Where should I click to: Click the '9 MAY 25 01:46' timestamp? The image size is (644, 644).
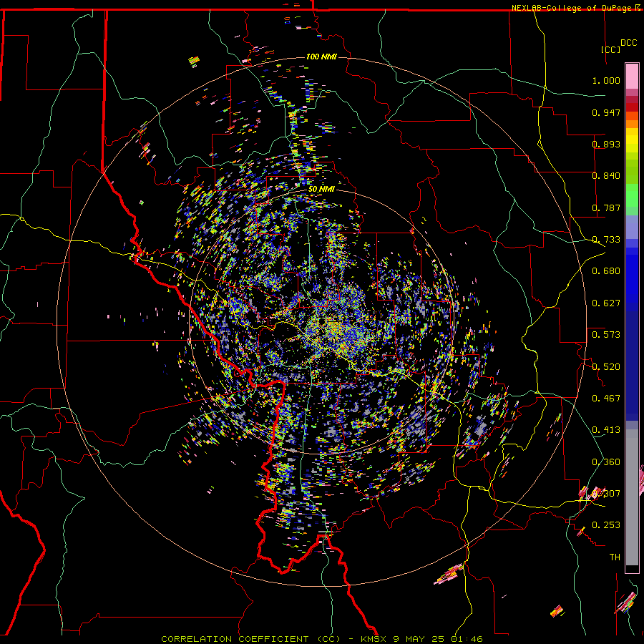coord(439,639)
